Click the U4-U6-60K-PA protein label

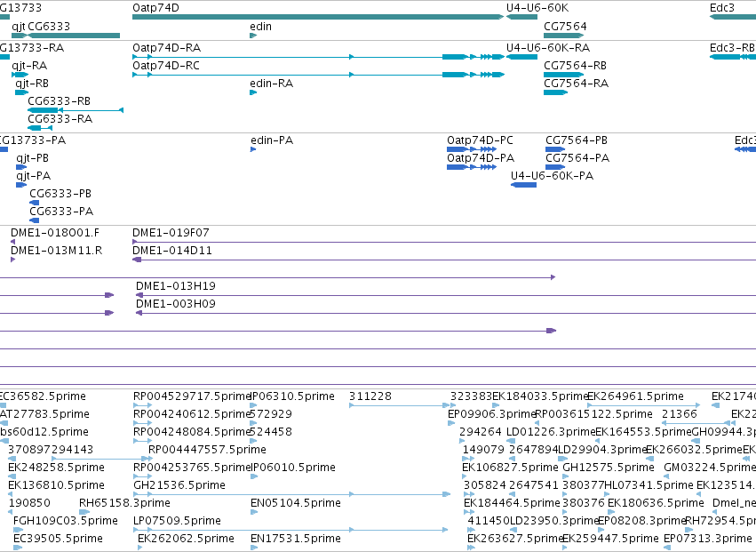coord(552,176)
